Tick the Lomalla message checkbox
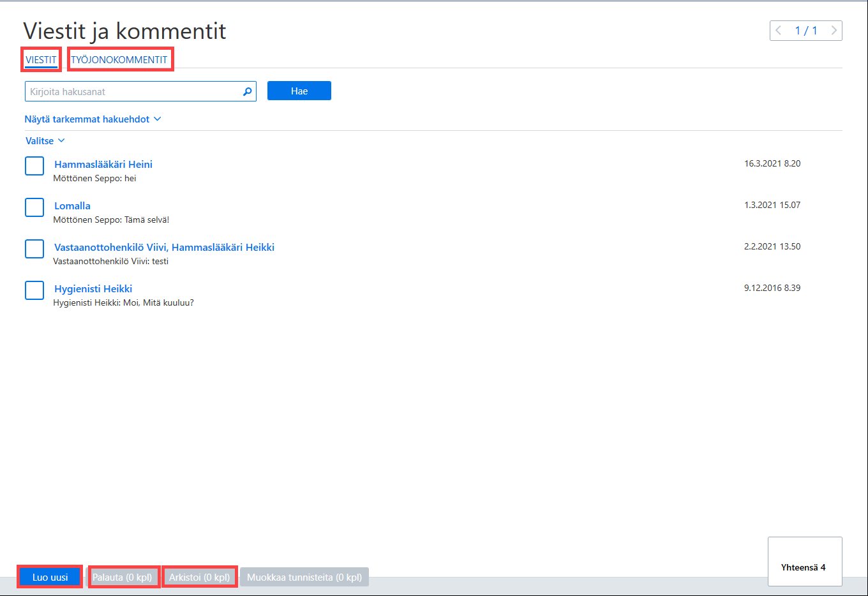 pyautogui.click(x=34, y=207)
